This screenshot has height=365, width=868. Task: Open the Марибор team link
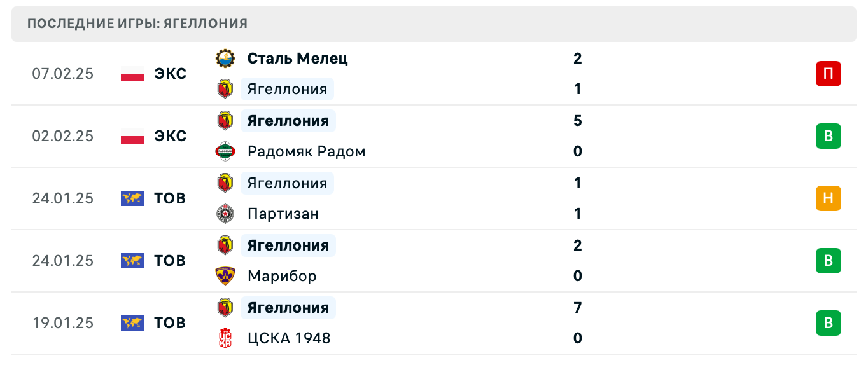(282, 276)
